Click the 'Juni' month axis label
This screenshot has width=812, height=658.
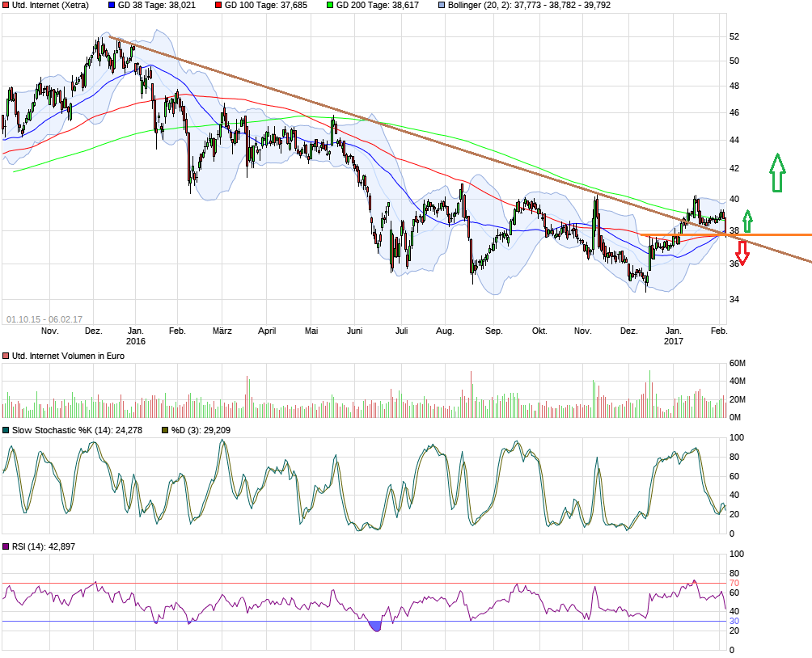click(x=355, y=331)
